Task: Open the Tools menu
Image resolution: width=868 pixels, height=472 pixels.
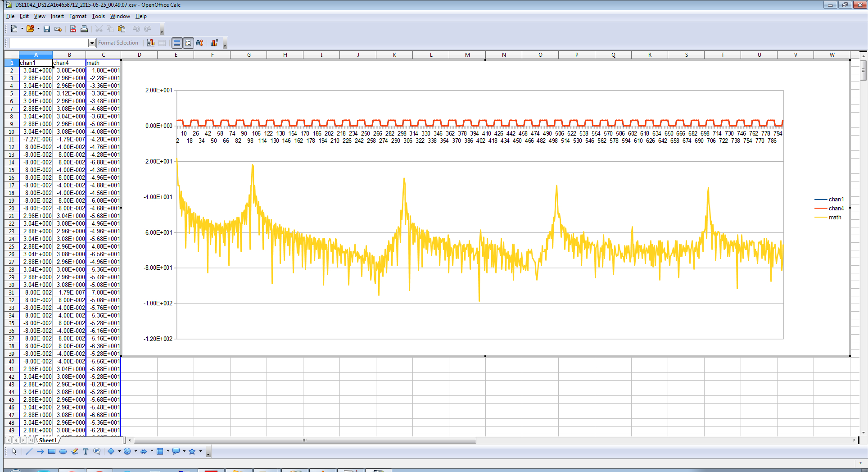Action: click(x=98, y=16)
